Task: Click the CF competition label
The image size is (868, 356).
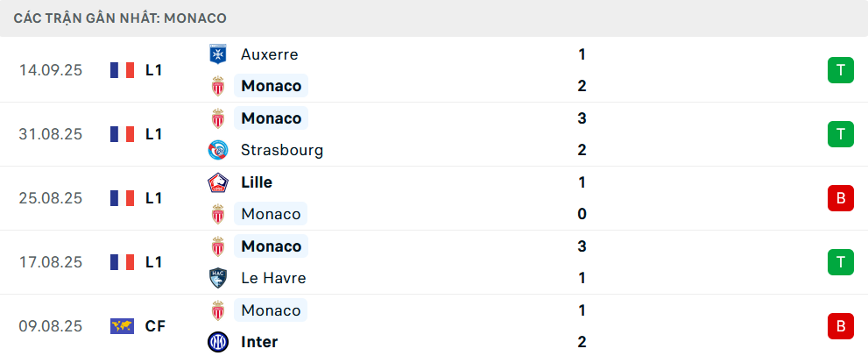Action: click(x=155, y=326)
